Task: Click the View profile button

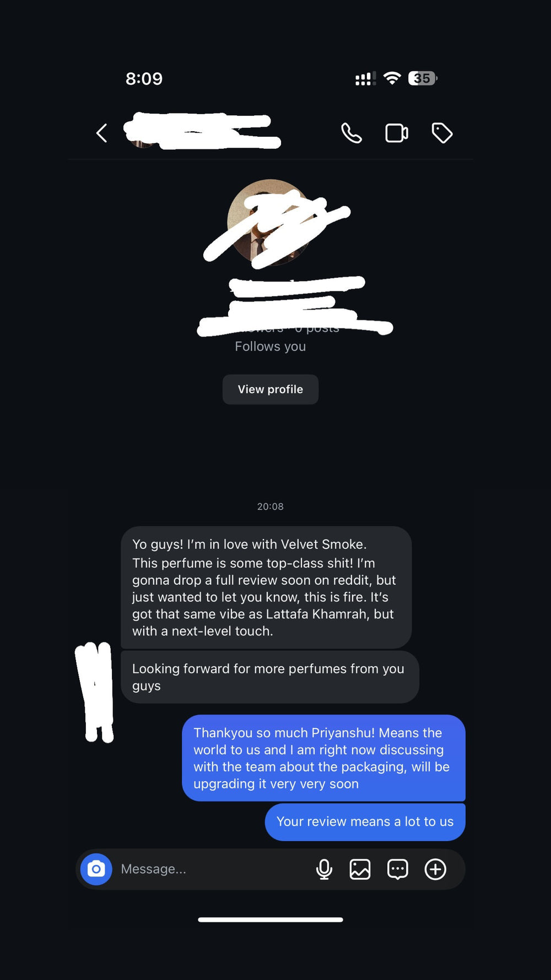Action: tap(271, 389)
